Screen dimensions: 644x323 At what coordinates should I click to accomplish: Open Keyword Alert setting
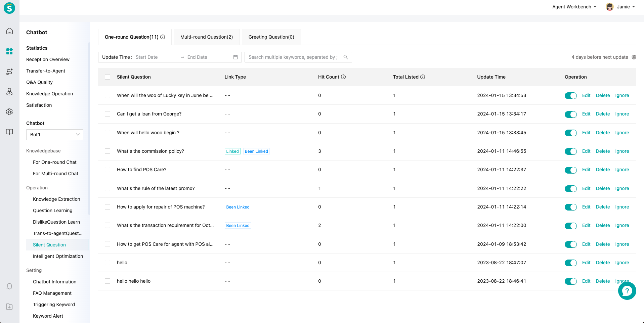48,316
